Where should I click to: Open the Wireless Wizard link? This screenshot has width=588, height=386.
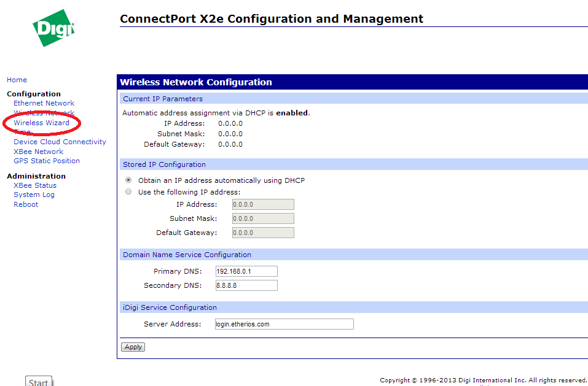(41, 123)
